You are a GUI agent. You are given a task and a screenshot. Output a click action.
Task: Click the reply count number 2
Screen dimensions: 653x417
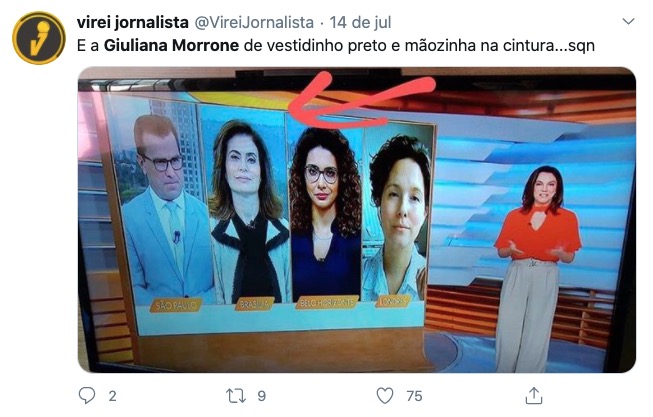coord(112,396)
